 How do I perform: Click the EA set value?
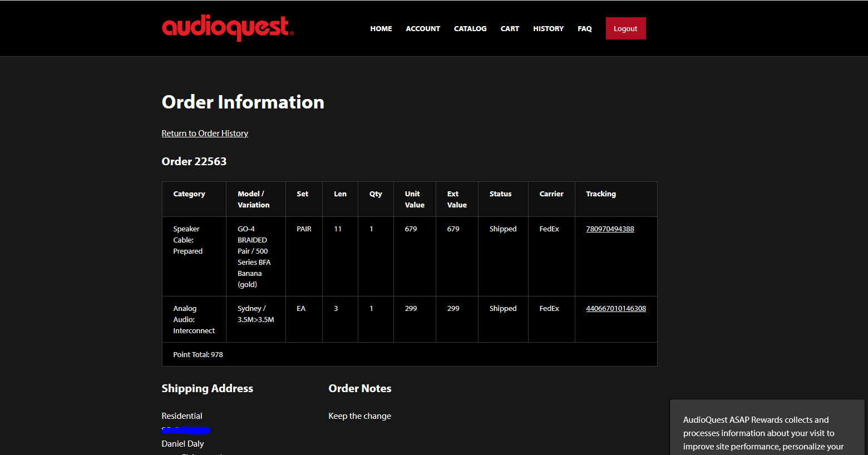301,309
